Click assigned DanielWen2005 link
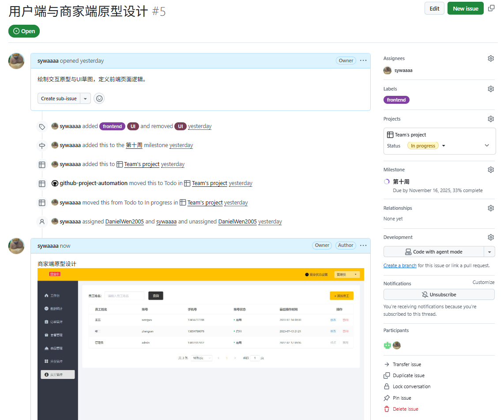Screen dimensions: 504x420 tap(124, 222)
